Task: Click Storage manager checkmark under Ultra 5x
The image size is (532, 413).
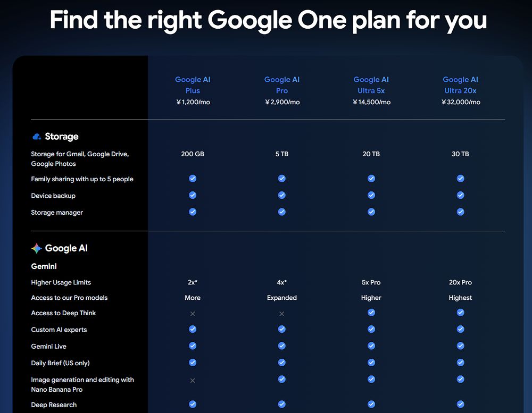Action: pos(371,212)
